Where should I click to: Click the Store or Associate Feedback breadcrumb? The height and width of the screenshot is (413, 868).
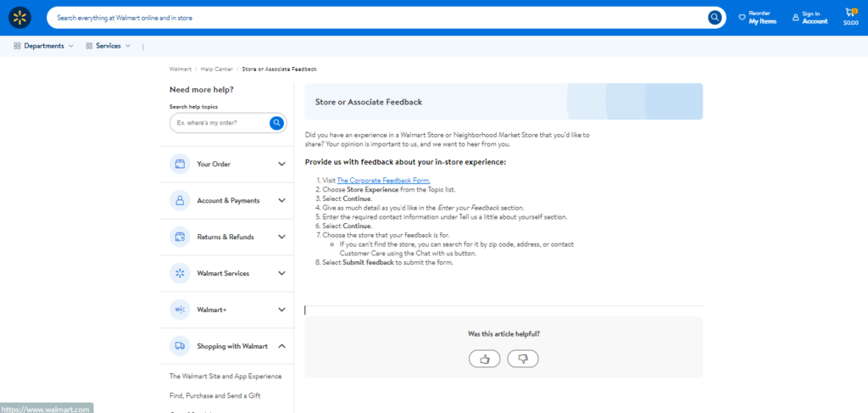click(x=280, y=70)
